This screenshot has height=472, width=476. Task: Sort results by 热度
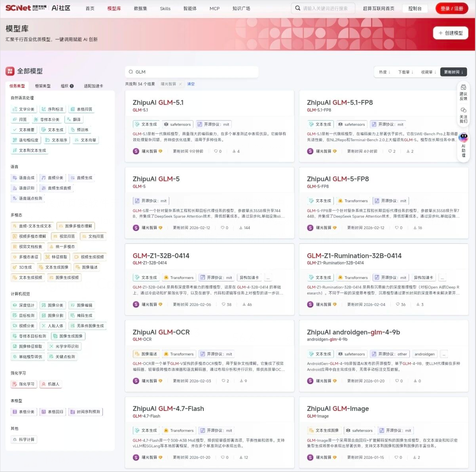[x=384, y=72]
